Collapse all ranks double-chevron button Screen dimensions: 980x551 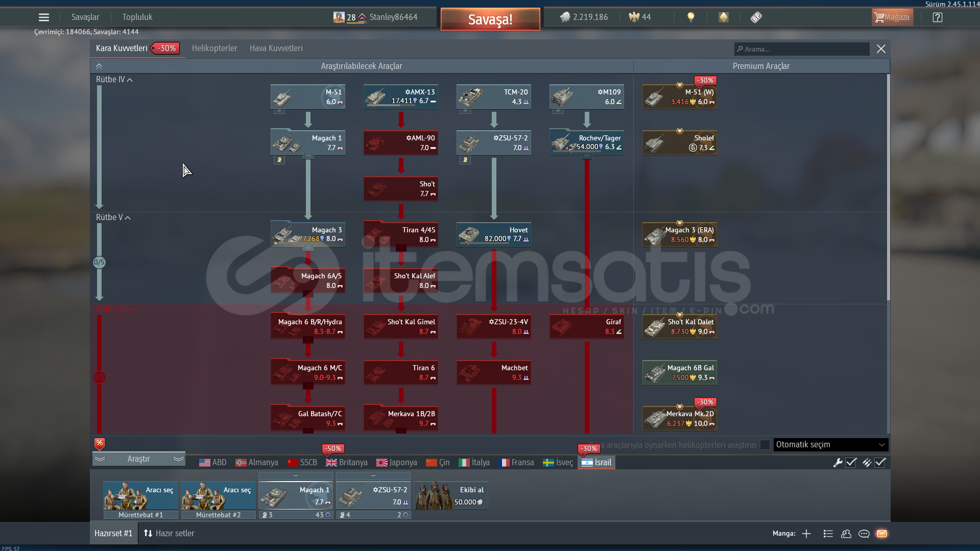99,66
